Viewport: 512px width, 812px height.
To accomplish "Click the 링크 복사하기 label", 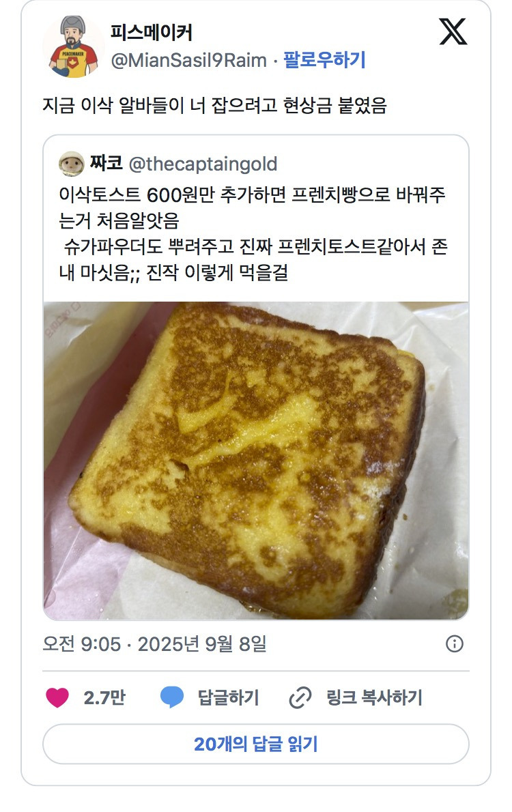I will [x=374, y=697].
